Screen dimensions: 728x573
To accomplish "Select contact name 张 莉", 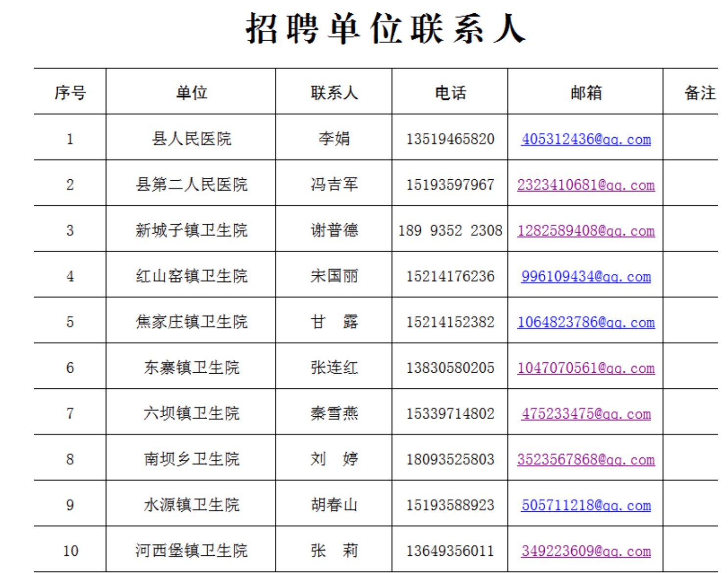I will [x=334, y=550].
